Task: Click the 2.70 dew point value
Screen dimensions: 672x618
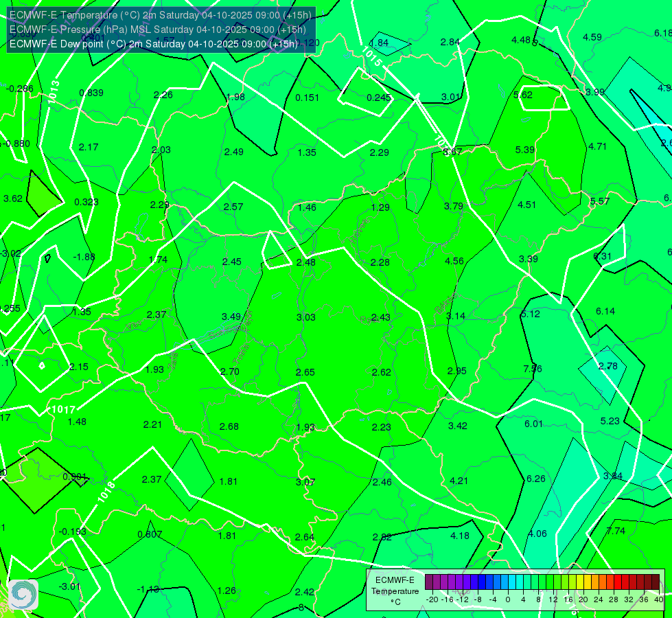Action: pyautogui.click(x=230, y=371)
